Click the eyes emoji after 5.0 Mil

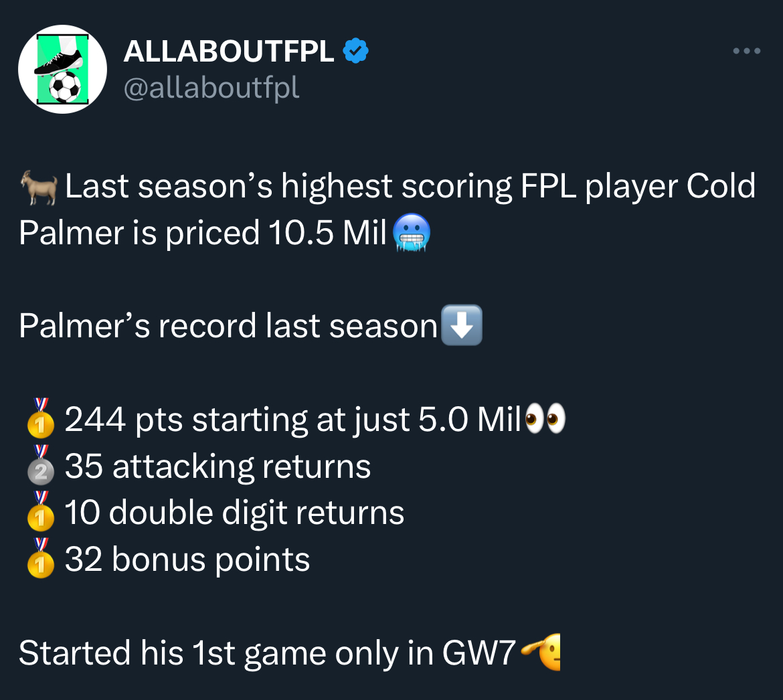click(545, 418)
